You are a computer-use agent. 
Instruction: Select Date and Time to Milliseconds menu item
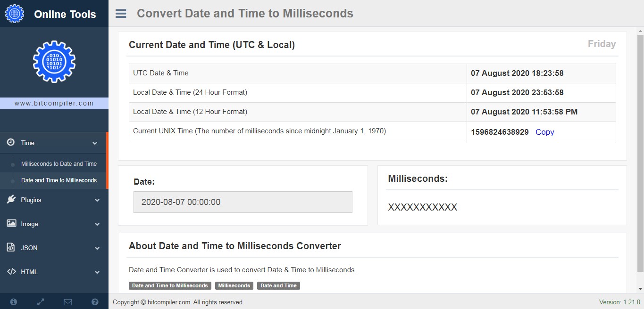59,180
